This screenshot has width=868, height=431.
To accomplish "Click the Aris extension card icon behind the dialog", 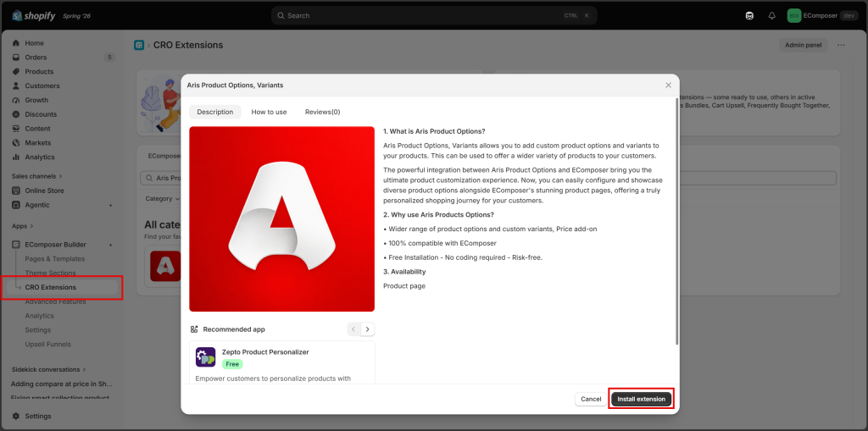I will [165, 266].
